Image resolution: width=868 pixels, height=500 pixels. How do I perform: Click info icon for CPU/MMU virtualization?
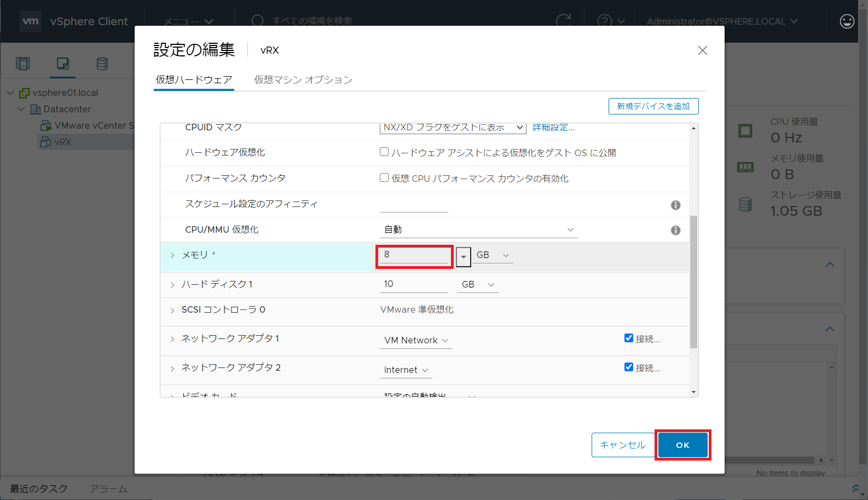pos(676,231)
